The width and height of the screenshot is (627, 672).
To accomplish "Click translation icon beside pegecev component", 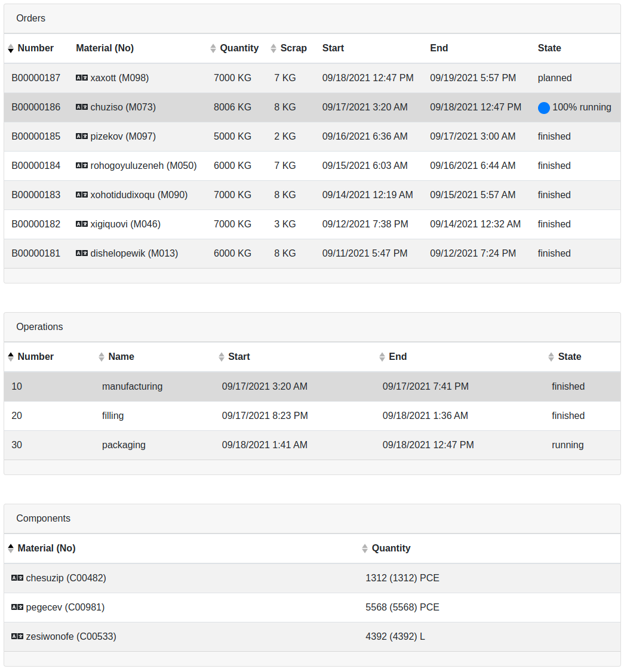I will pyautogui.click(x=17, y=608).
